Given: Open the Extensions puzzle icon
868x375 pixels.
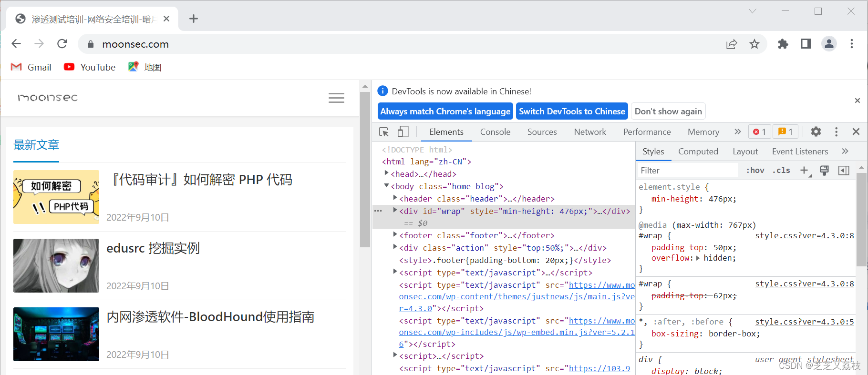Looking at the screenshot, I should click(x=783, y=44).
